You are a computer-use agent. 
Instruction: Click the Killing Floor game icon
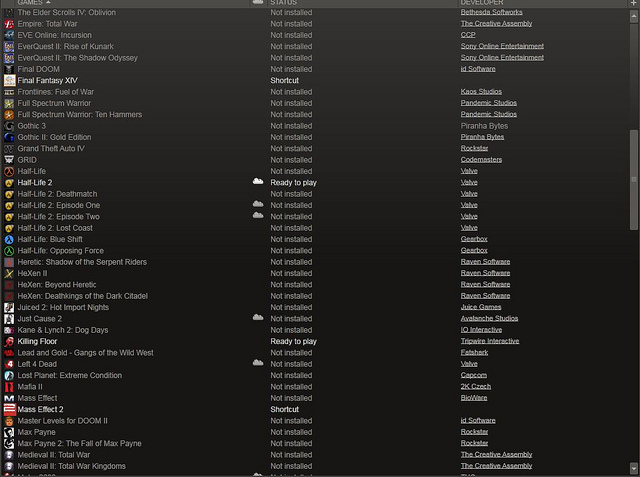click(x=9, y=342)
